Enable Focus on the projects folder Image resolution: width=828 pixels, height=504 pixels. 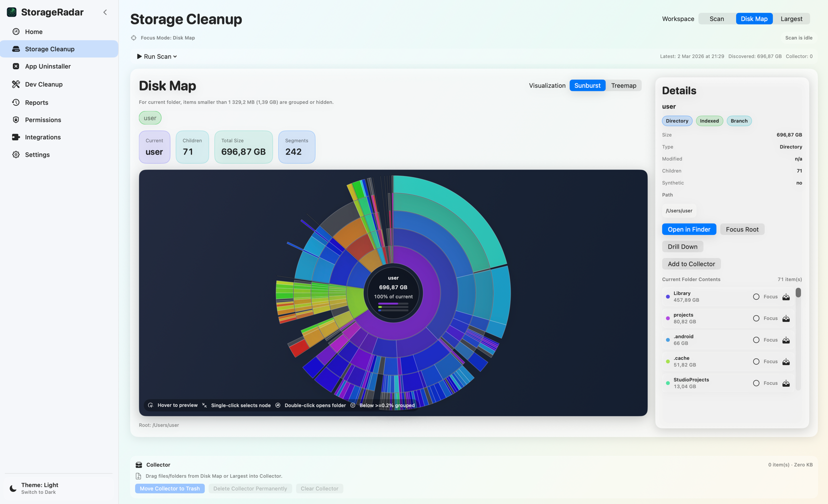[x=755, y=318]
